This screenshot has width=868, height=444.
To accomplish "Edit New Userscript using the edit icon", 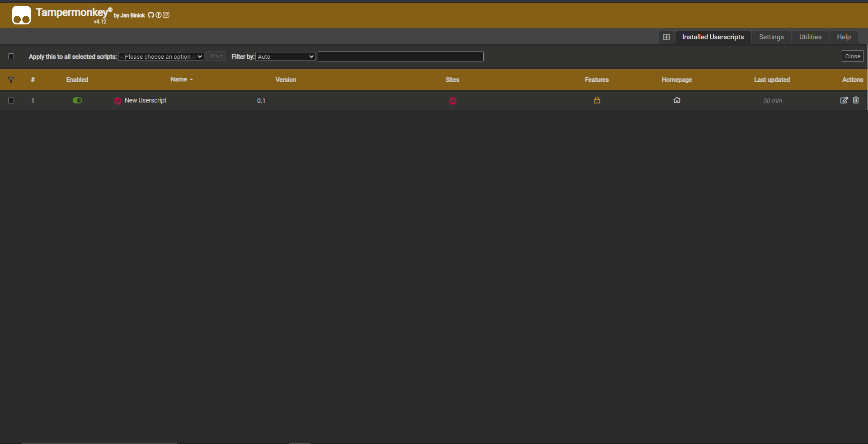I will pyautogui.click(x=844, y=100).
